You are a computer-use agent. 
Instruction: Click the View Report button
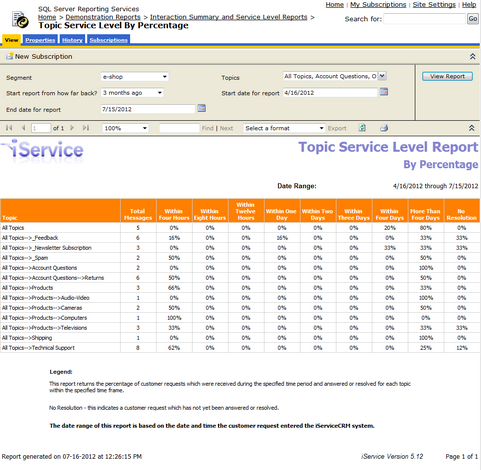pos(447,76)
